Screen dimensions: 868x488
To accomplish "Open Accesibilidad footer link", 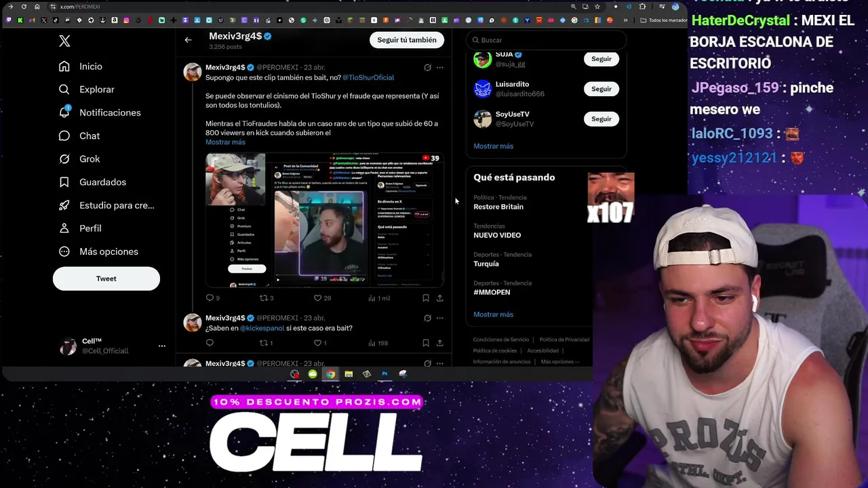I will (543, 350).
